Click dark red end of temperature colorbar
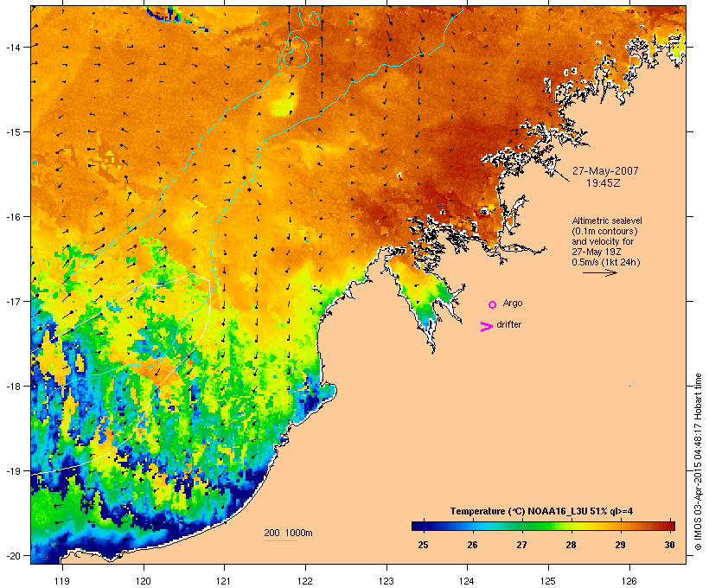 pyautogui.click(x=670, y=526)
